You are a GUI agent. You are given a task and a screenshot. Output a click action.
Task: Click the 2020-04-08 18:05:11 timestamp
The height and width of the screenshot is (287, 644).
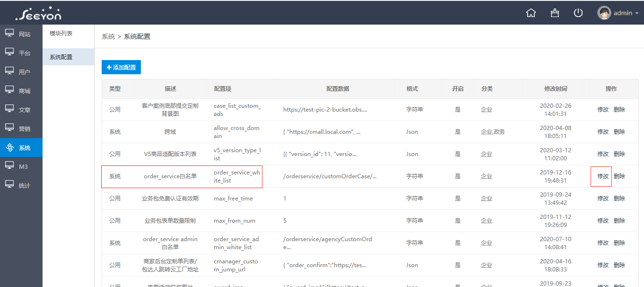click(x=556, y=131)
